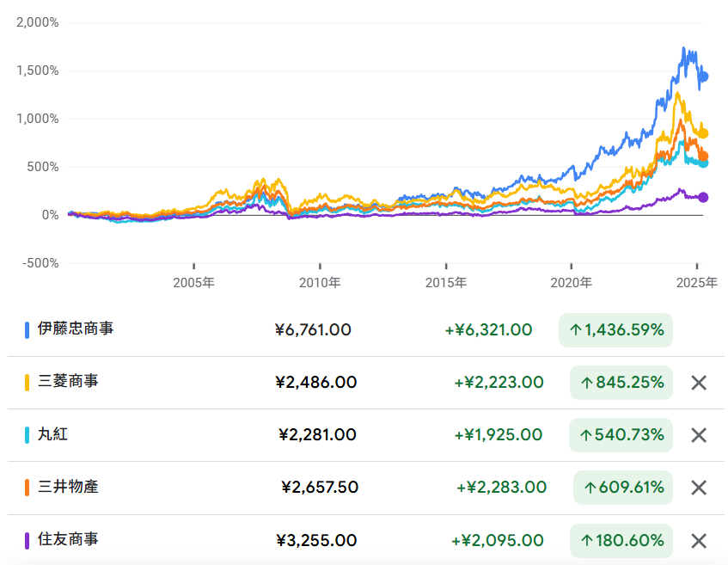Open the 住友商事 stock name

pos(68,539)
